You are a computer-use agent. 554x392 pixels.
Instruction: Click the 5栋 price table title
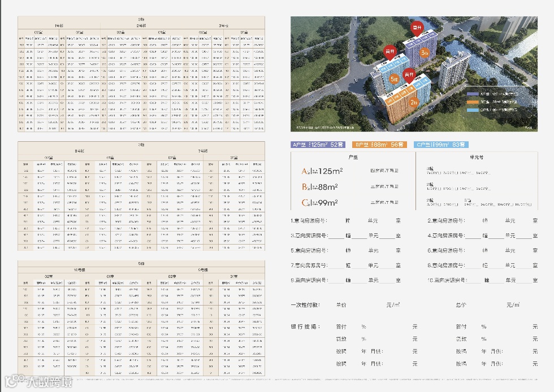click(x=141, y=263)
